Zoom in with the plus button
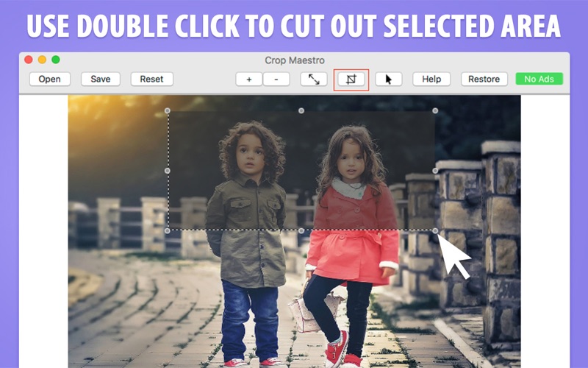The width and height of the screenshot is (588, 368). 248,79
